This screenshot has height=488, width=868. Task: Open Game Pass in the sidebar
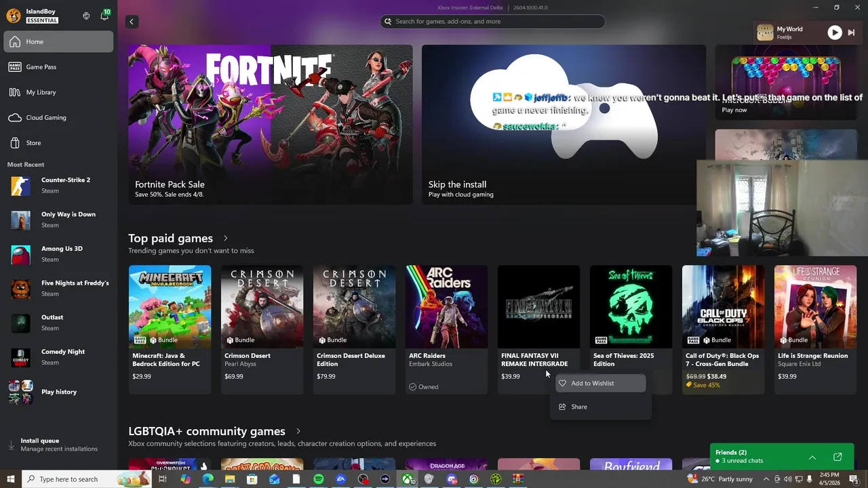(x=58, y=67)
